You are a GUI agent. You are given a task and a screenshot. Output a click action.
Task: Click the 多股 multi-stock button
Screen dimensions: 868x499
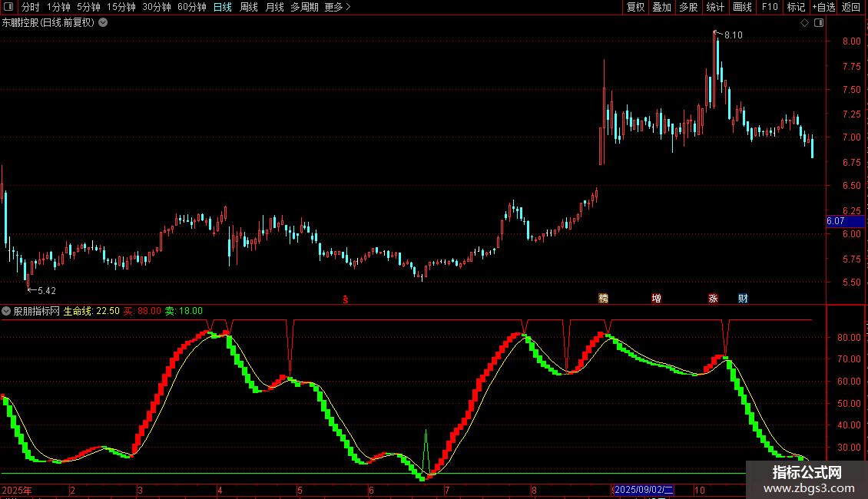tap(688, 7)
